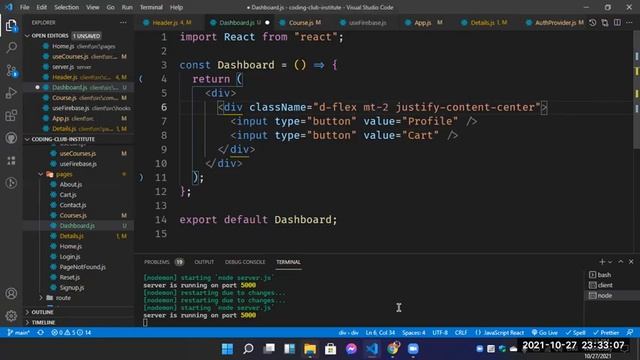The width and height of the screenshot is (640, 360).
Task: Click the synchronize changes icon in status bar
Action: (x=40, y=333)
